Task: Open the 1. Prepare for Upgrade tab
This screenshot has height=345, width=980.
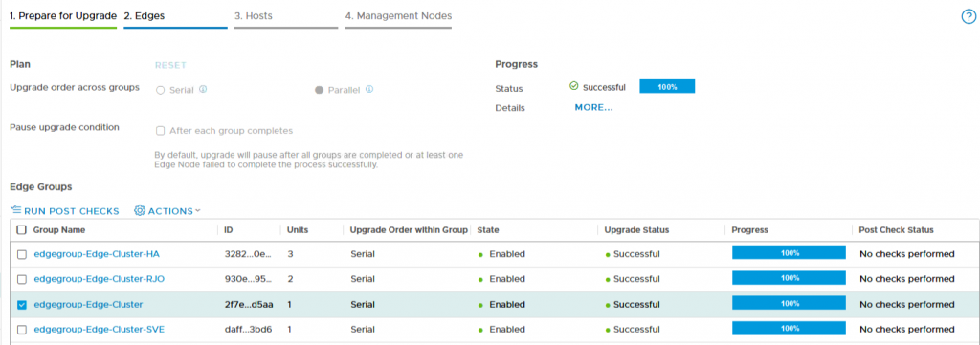Action: [63, 16]
